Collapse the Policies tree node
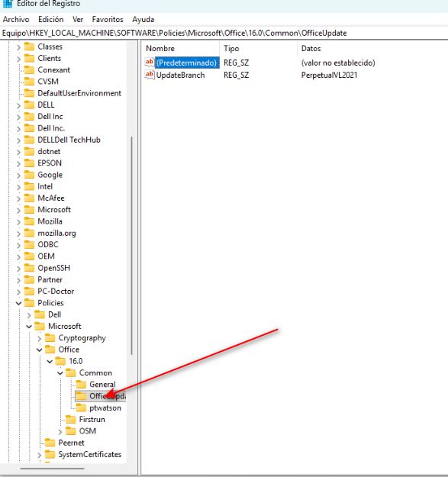448x477 pixels. click(x=18, y=303)
